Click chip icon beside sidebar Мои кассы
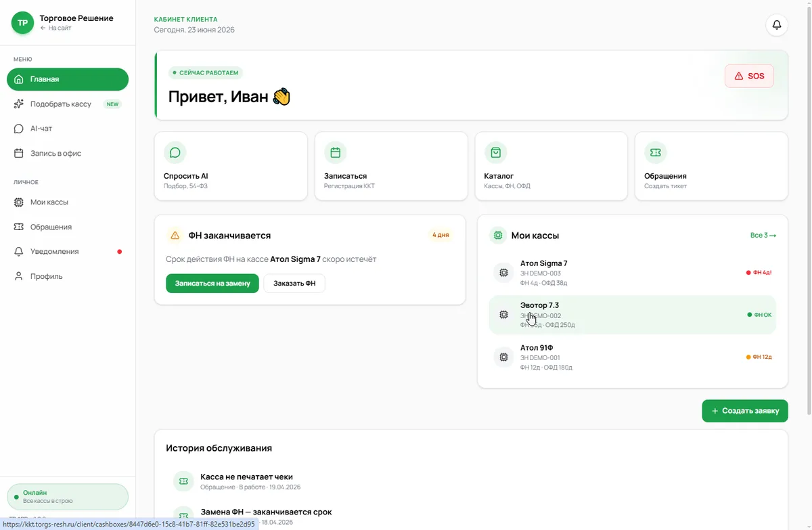Image resolution: width=812 pixels, height=530 pixels. 19,202
